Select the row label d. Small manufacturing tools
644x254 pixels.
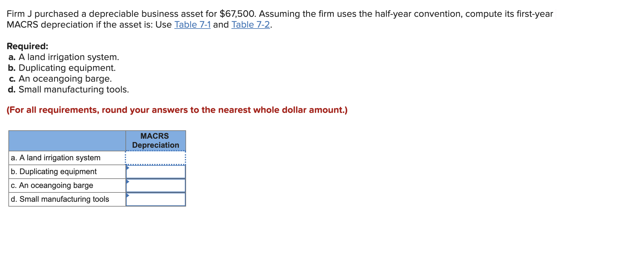[x=60, y=199]
